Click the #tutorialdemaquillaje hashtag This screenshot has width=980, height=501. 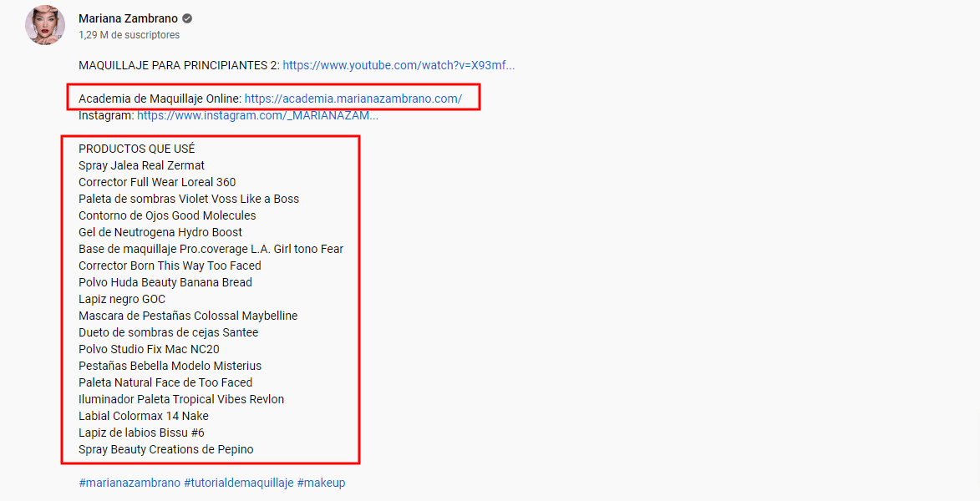point(239,483)
